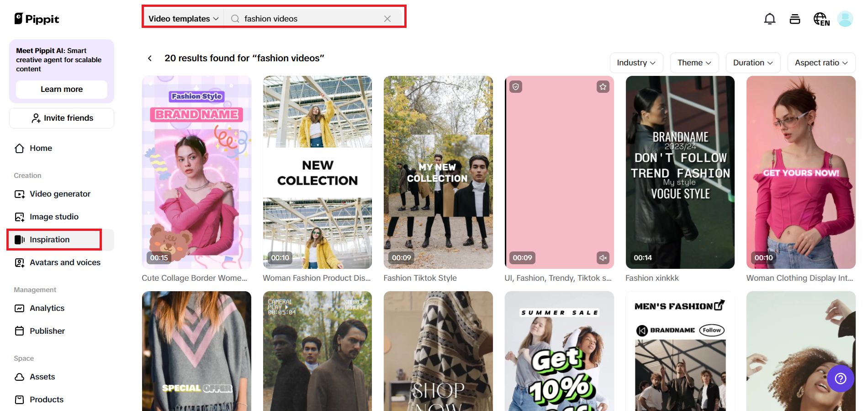Click the Pippit logo

point(37,19)
